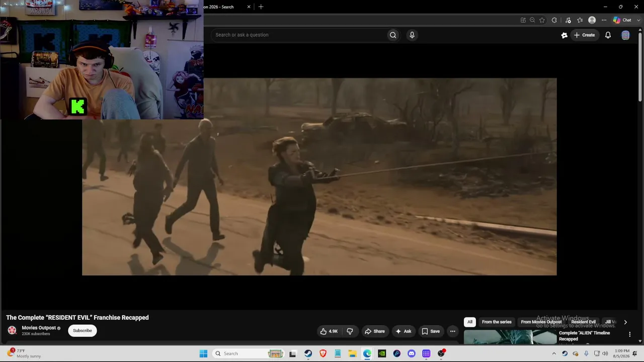Open the Windows Start menu
This screenshot has height=362, width=644.
point(203,353)
